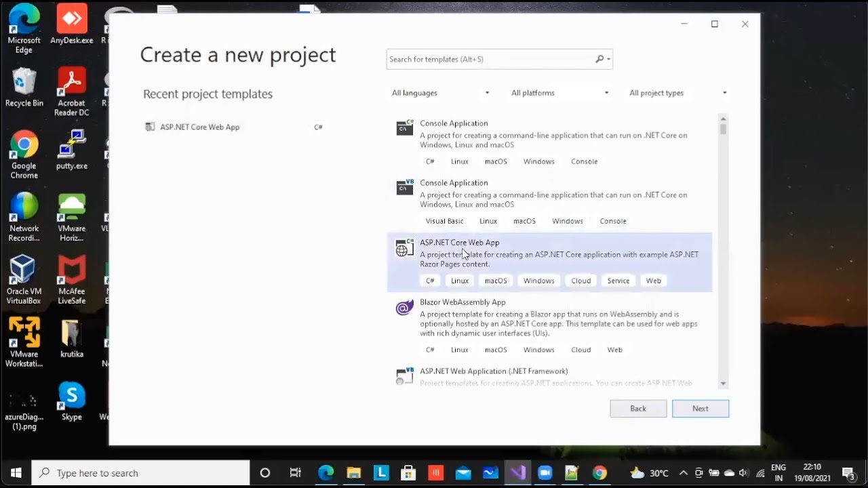Open Cortana circle in taskbar
This screenshot has width=868, height=488.
click(x=265, y=473)
